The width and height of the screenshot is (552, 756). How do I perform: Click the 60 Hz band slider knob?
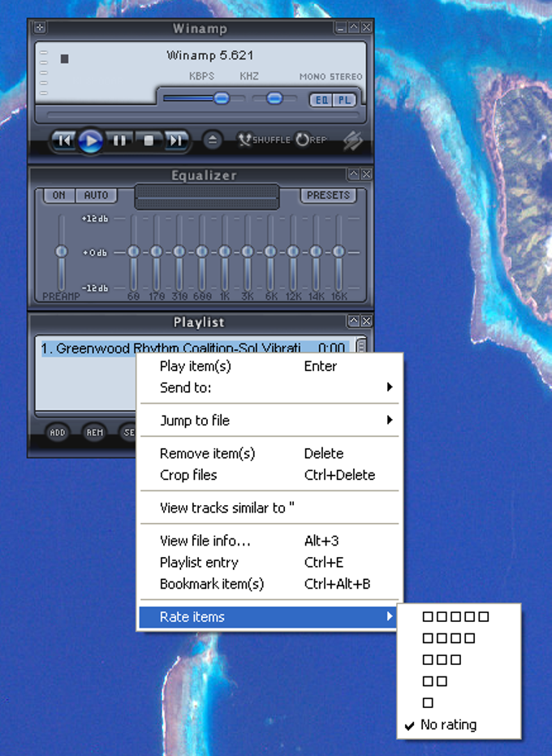[x=134, y=251]
